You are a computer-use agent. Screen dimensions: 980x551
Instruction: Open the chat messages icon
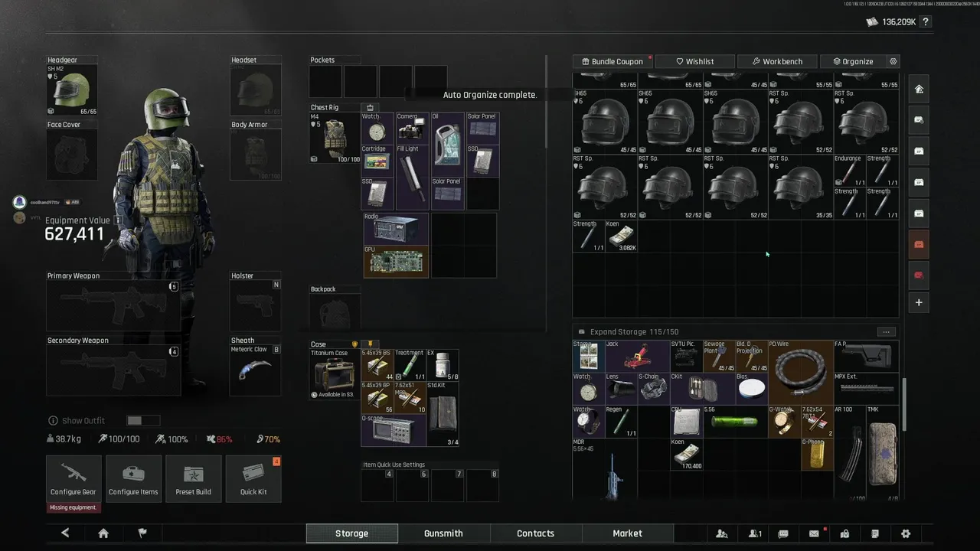[783, 533]
